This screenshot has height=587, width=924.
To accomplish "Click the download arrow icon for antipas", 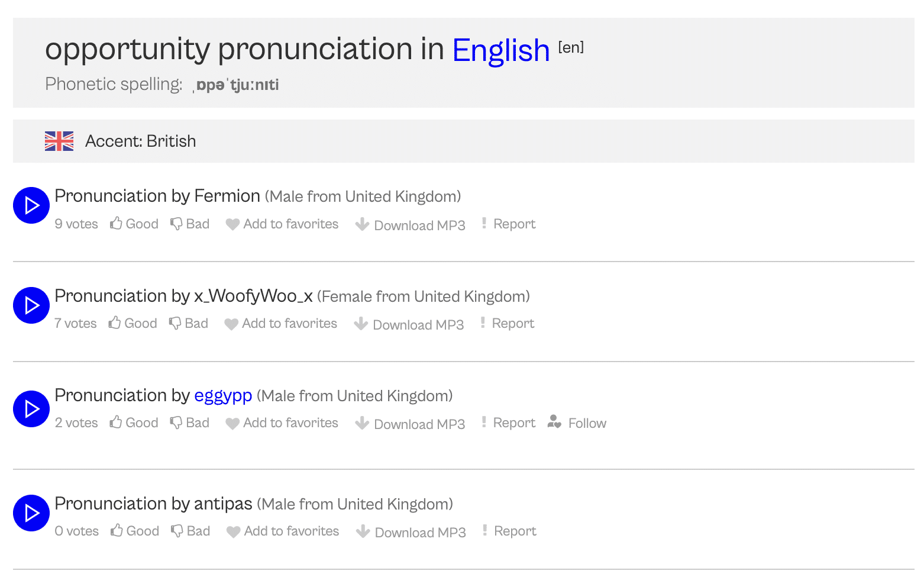I will [363, 531].
